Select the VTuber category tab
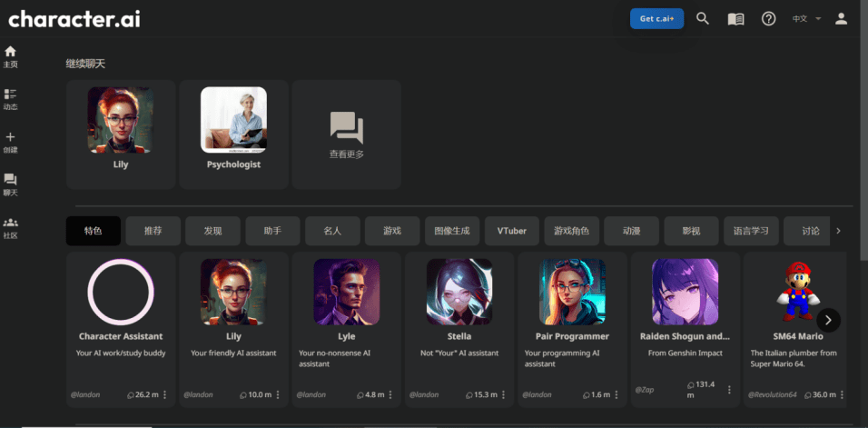Image resolution: width=868 pixels, height=428 pixels. [512, 231]
